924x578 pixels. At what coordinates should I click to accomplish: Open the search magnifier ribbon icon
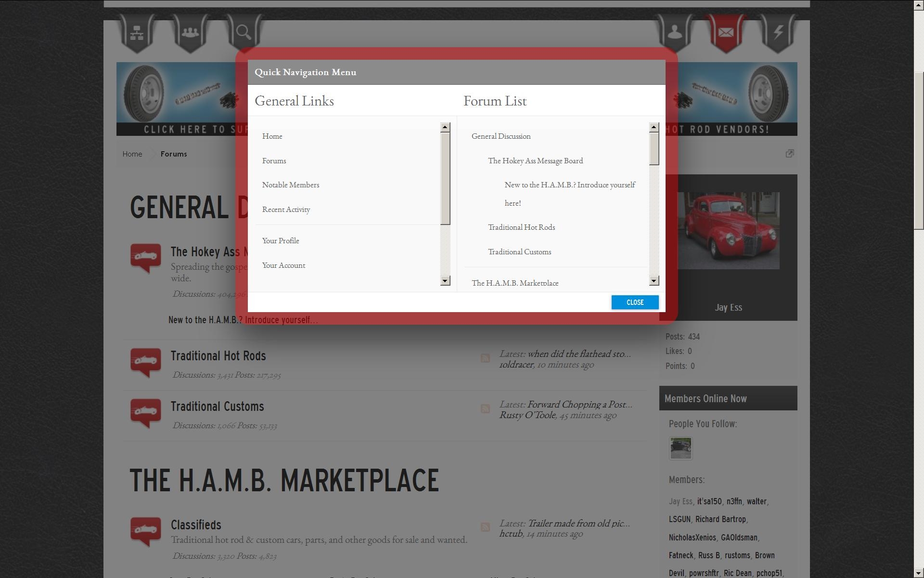[x=244, y=33]
